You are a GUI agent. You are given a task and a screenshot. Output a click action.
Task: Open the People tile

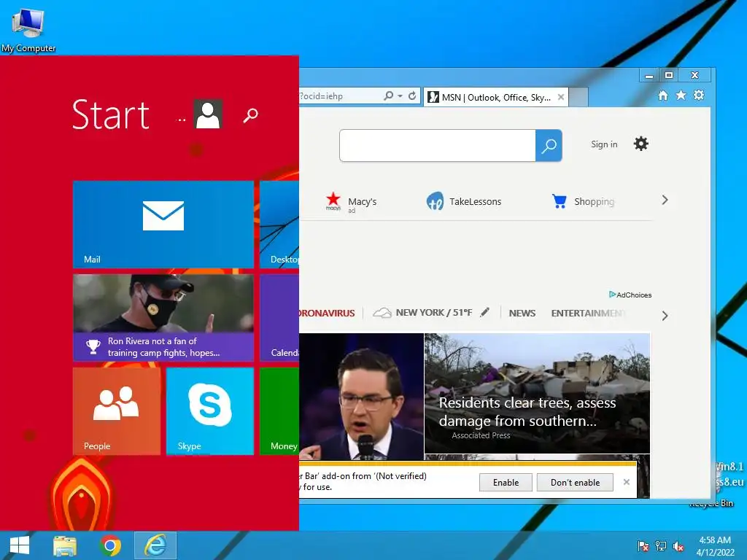pos(117,411)
